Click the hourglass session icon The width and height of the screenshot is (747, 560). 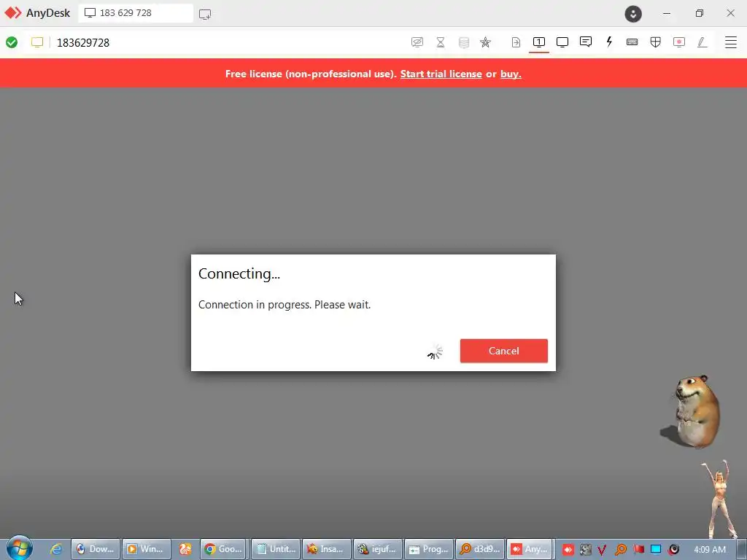coord(441,42)
